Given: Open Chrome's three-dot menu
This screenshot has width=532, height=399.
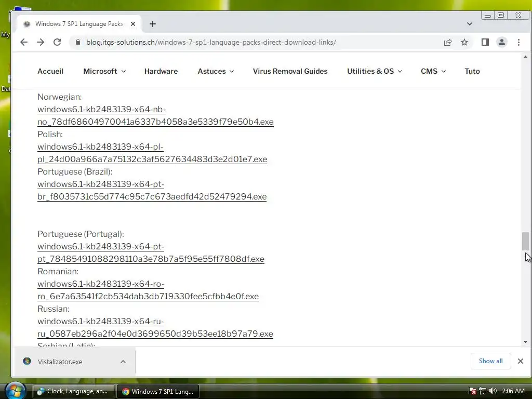Looking at the screenshot, I should [518, 42].
